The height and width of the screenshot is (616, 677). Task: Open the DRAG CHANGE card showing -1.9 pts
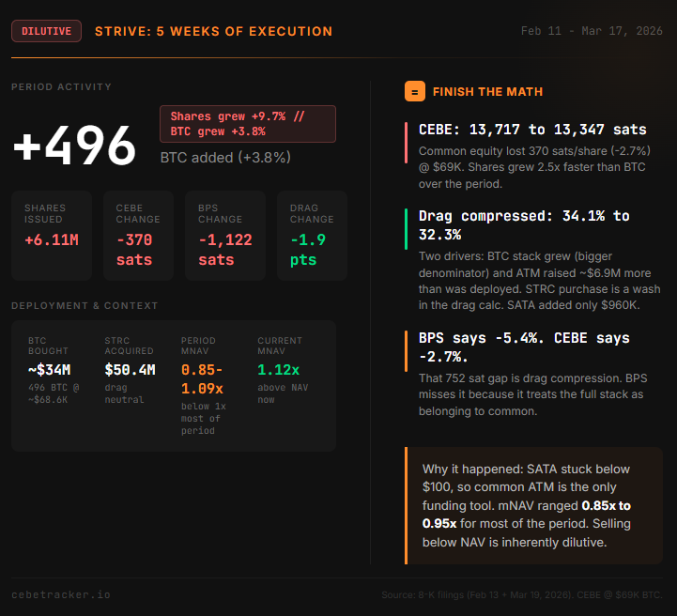pyautogui.click(x=312, y=236)
